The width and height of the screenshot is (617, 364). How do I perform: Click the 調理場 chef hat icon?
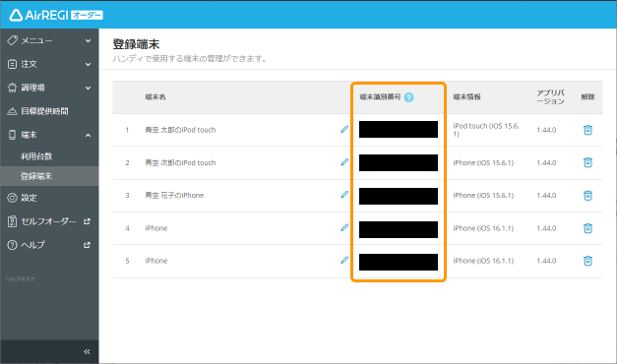point(12,88)
